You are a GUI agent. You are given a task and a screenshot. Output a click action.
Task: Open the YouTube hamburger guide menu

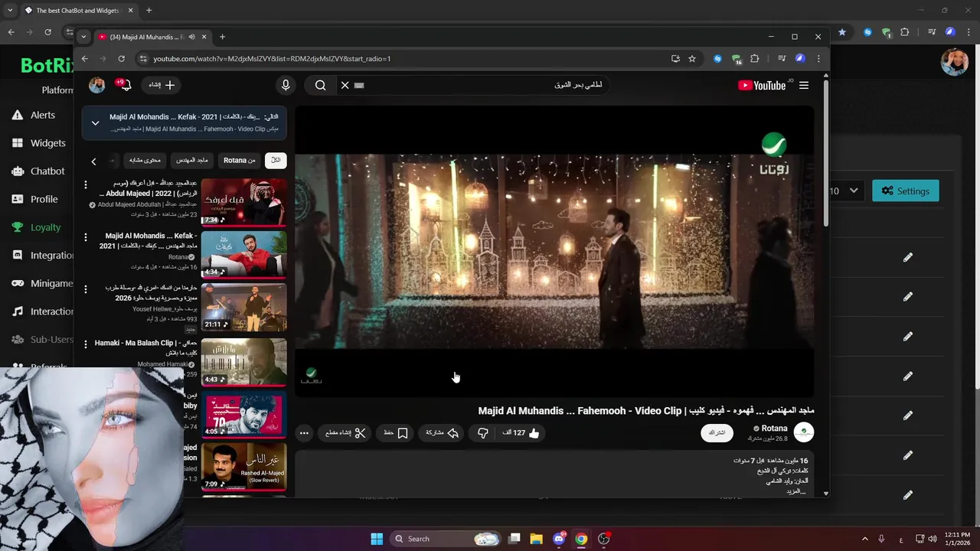803,85
